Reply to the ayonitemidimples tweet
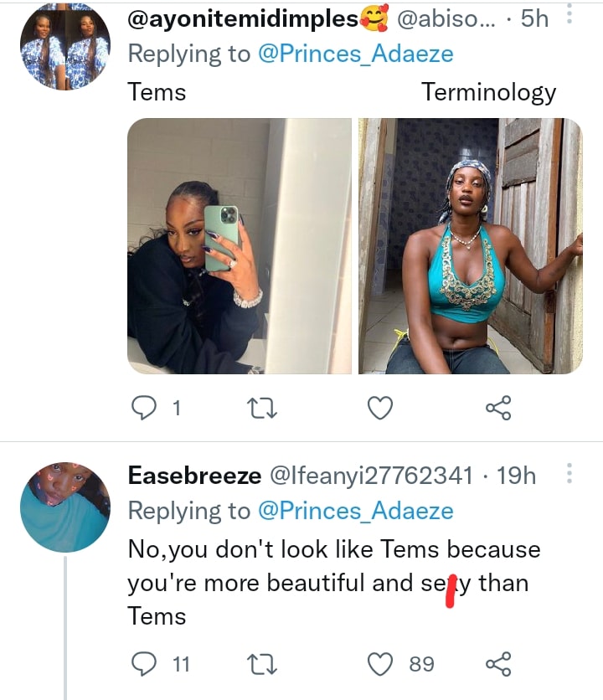603x700 pixels. (146, 408)
